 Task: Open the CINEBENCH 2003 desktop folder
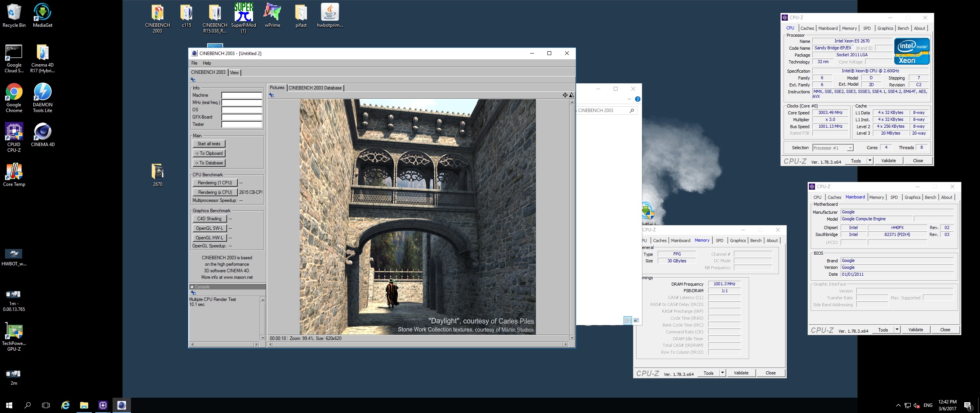tap(157, 18)
